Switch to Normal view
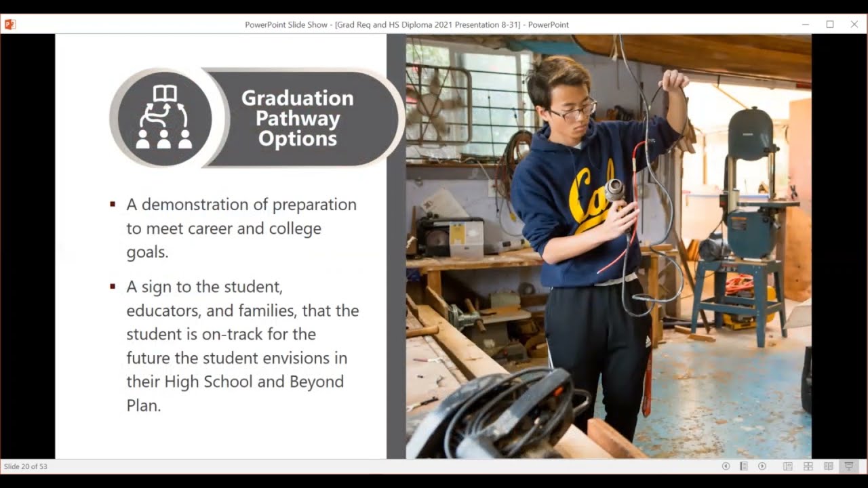 click(x=788, y=466)
